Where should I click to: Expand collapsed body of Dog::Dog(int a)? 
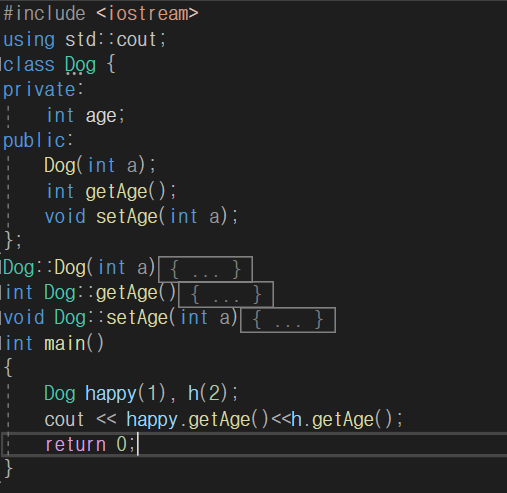click(205, 269)
